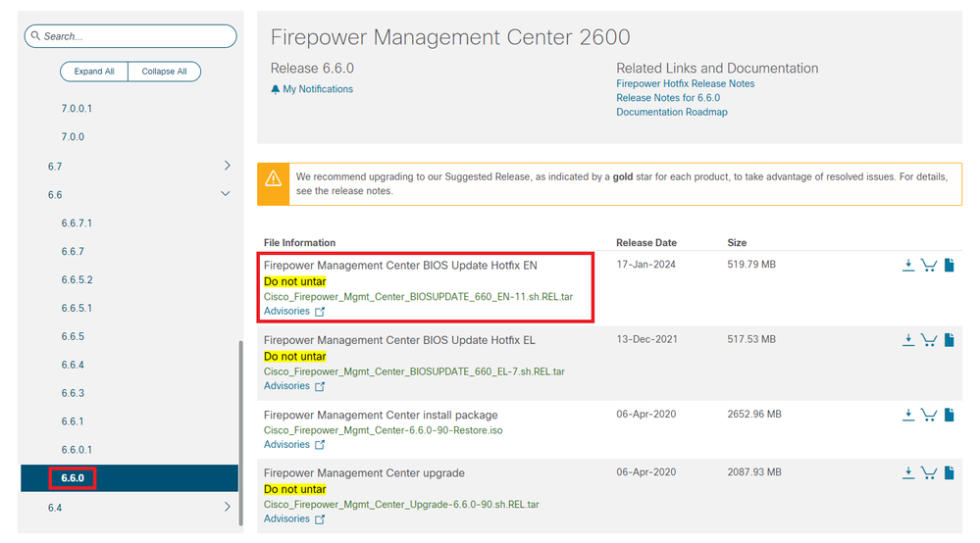Click the bell icon beside My Notifications
The height and width of the screenshot is (543, 980).
pyautogui.click(x=276, y=89)
